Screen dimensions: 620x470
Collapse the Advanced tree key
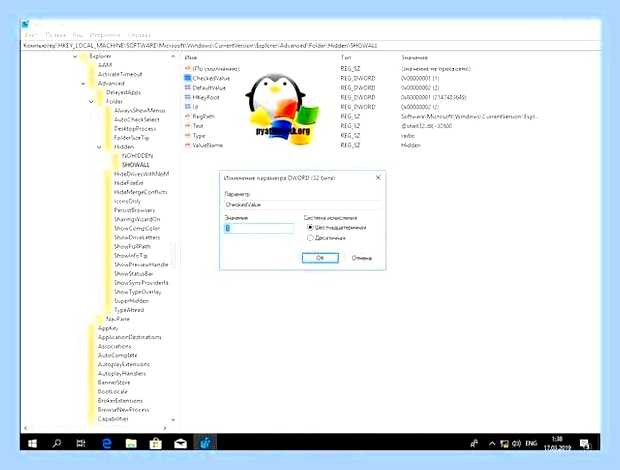click(83, 83)
